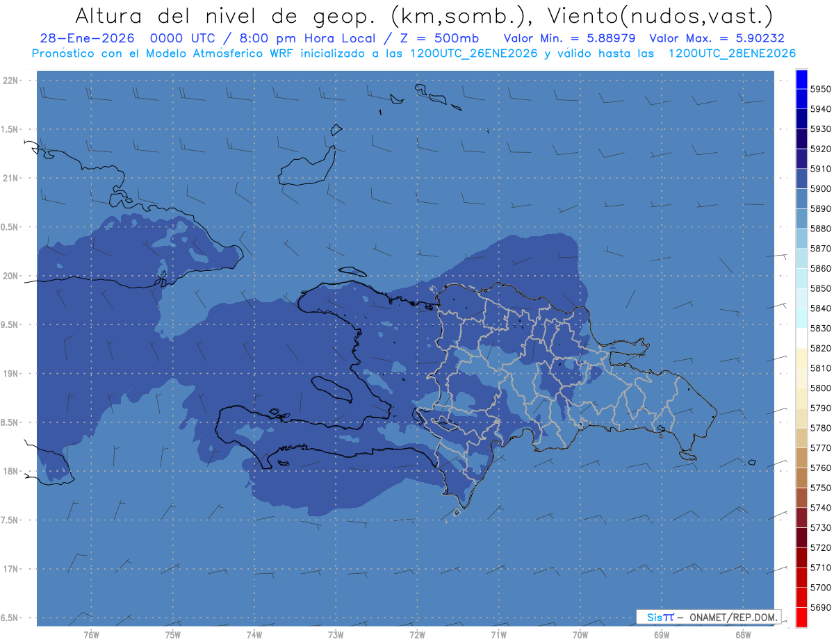
Task: Click the '18N' latitude label
Action: click(10, 471)
